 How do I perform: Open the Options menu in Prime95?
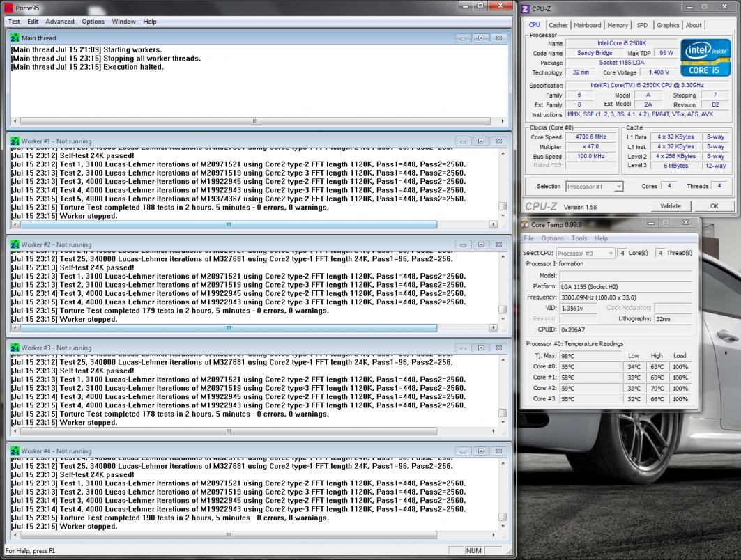tap(93, 22)
